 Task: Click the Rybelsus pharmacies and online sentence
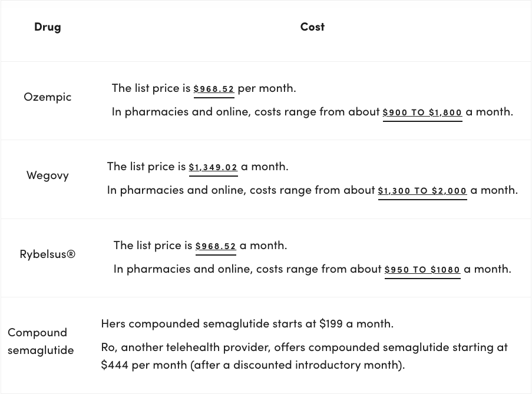[312, 269]
